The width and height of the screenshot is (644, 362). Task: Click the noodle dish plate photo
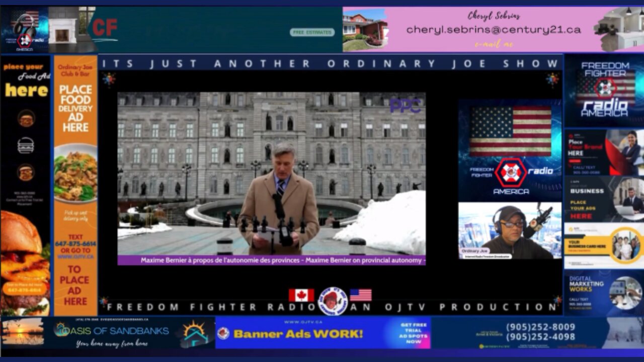[75, 173]
